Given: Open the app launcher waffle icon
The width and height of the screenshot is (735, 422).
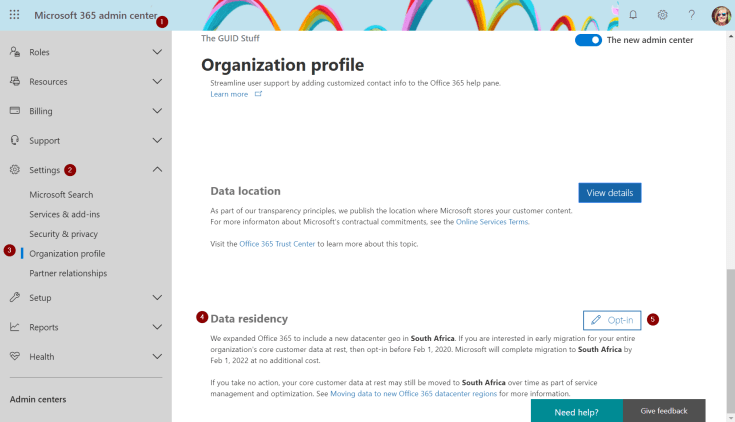Looking at the screenshot, I should [x=15, y=15].
